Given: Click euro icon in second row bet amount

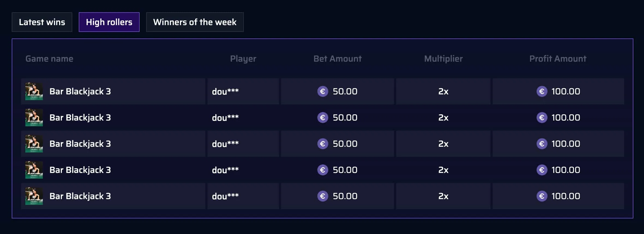Looking at the screenshot, I should click(x=323, y=118).
